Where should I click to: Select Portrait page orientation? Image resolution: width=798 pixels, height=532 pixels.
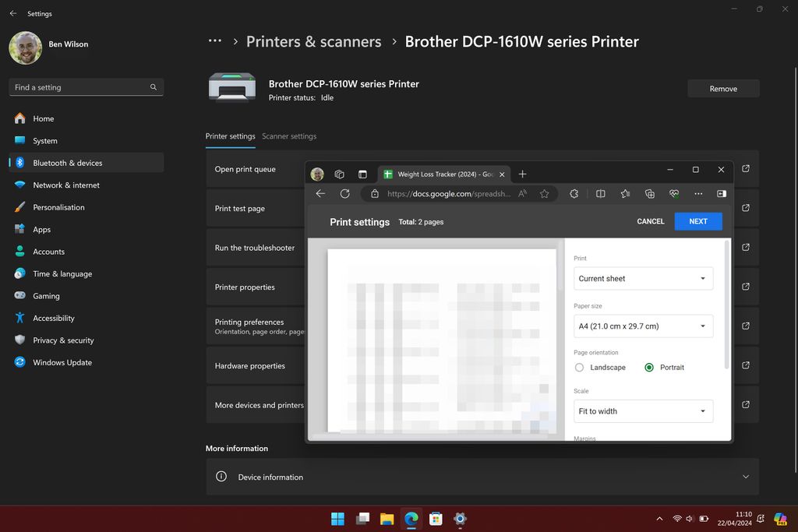point(648,367)
